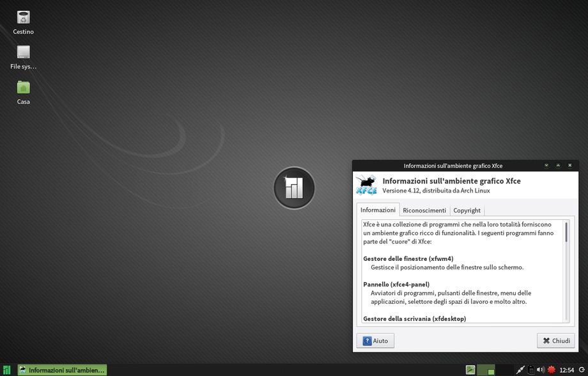This screenshot has height=376, width=588.
Task: Click the network connection tray icon
Action: tap(520, 370)
